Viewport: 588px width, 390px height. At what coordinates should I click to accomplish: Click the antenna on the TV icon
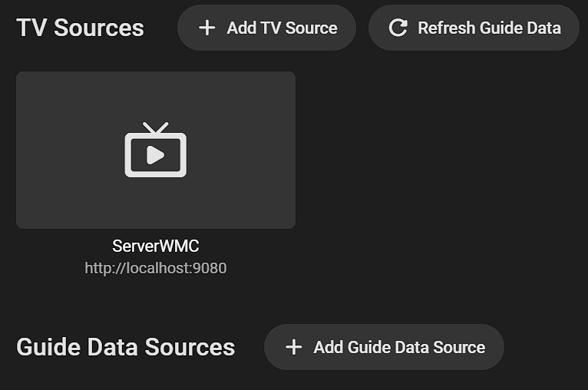coord(156,127)
